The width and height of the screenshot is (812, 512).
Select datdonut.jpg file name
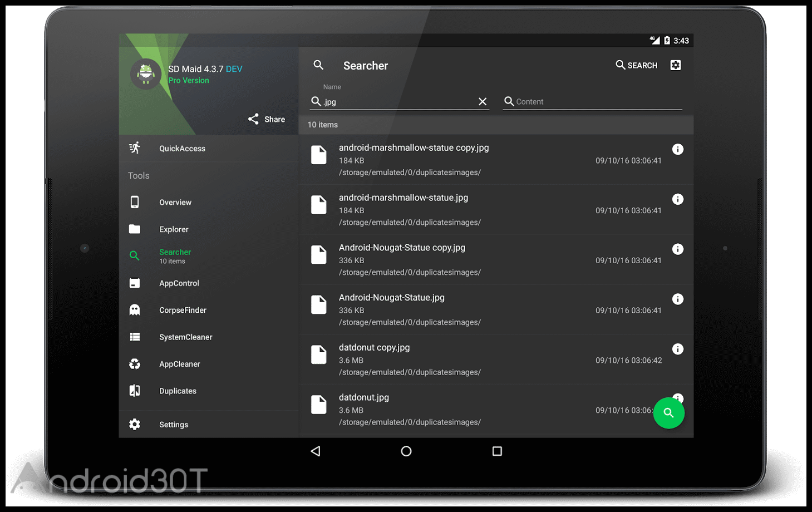(364, 397)
